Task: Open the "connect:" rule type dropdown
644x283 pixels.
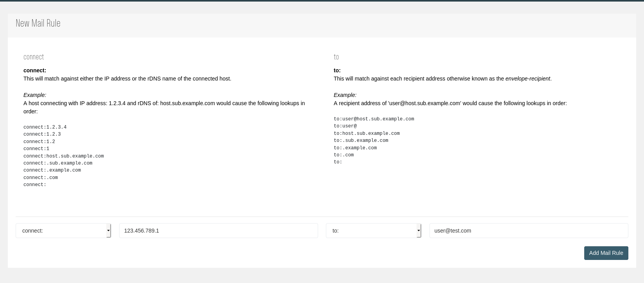Action: (x=63, y=231)
